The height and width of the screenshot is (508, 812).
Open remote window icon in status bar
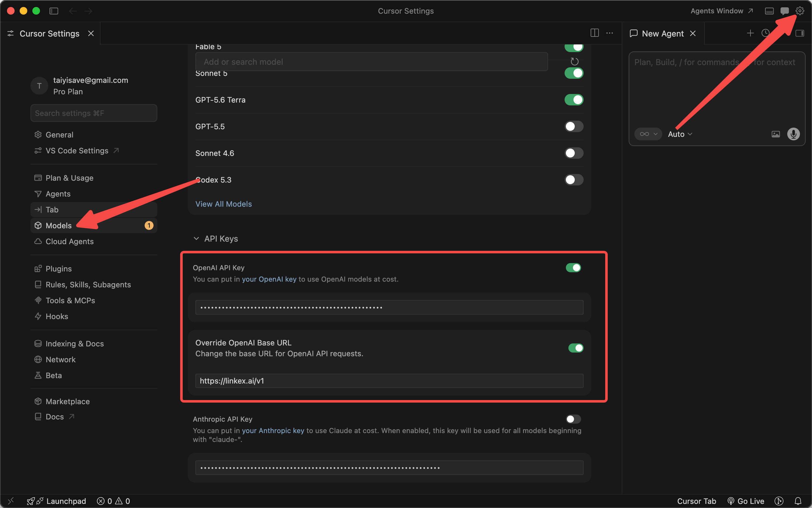click(x=11, y=501)
